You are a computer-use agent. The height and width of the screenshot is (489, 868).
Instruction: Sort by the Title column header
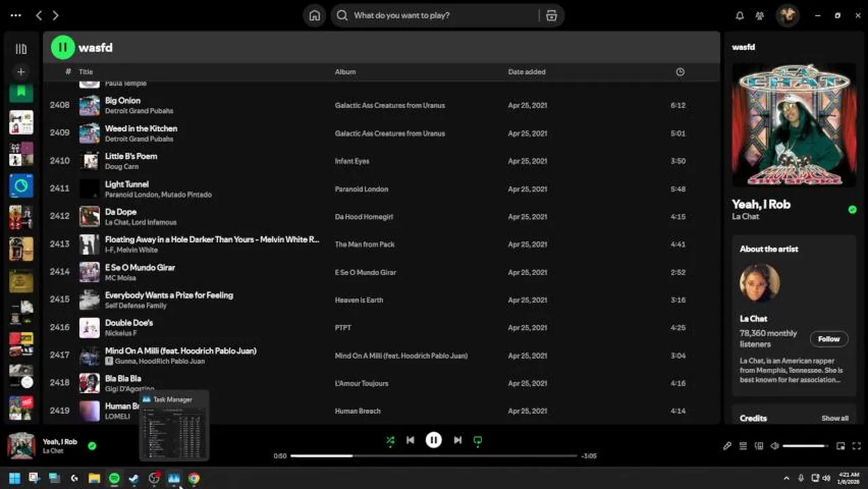click(86, 72)
